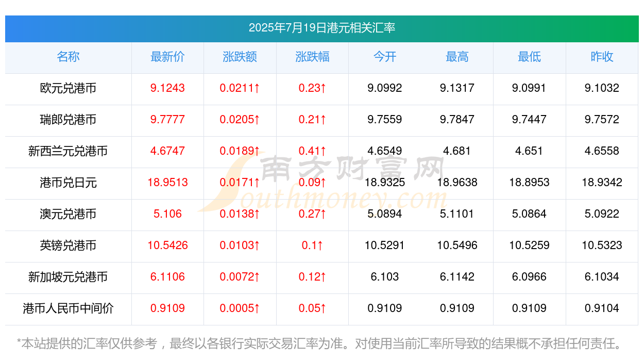Click high value 5.1101

pyautogui.click(x=457, y=214)
